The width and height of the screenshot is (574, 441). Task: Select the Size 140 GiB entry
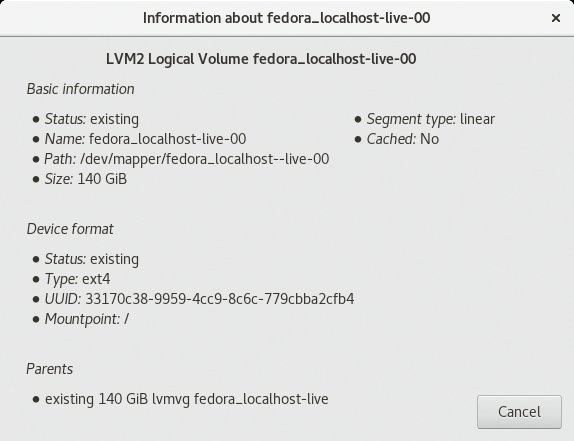(86, 179)
